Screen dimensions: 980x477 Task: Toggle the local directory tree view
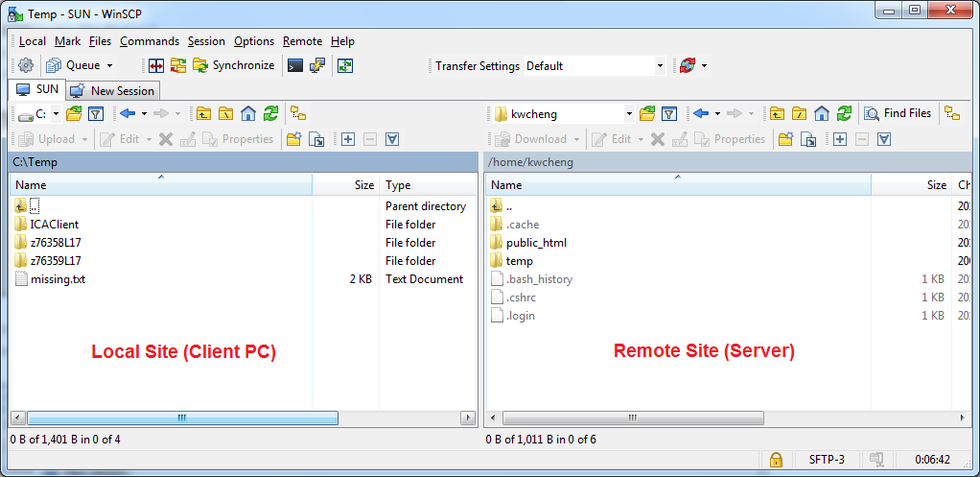click(298, 113)
